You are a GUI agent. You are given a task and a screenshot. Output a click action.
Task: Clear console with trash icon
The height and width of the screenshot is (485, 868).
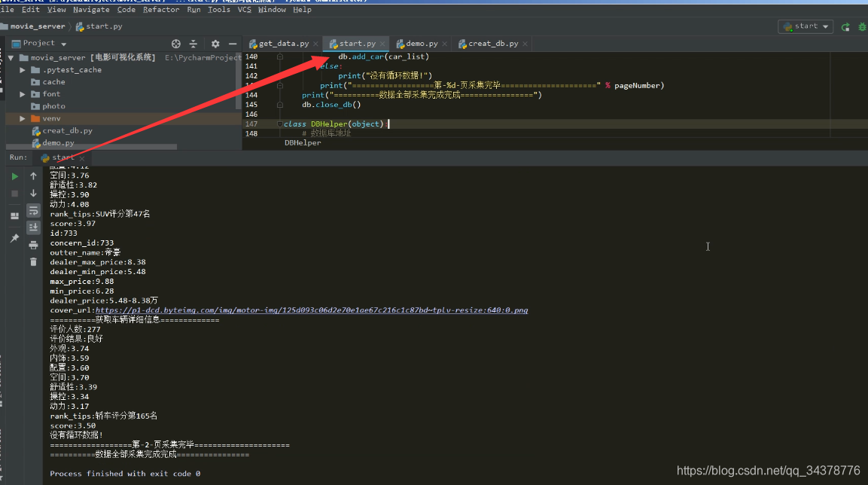click(33, 262)
